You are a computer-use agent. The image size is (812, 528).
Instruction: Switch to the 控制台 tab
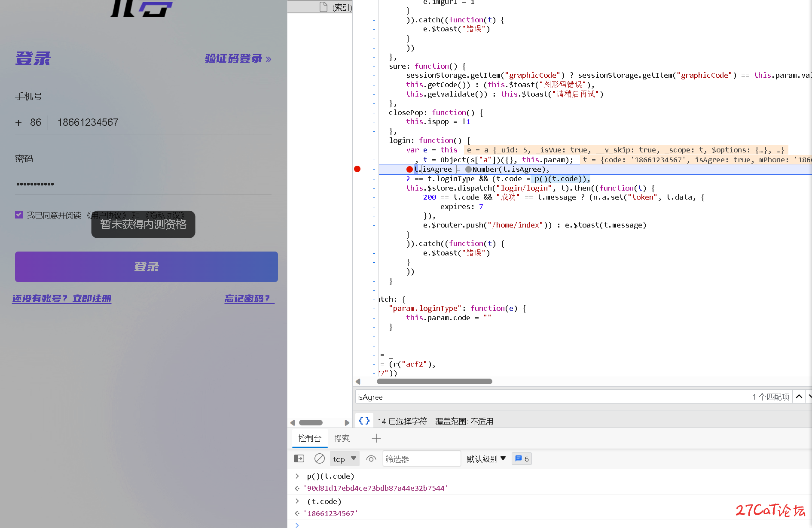click(x=310, y=438)
